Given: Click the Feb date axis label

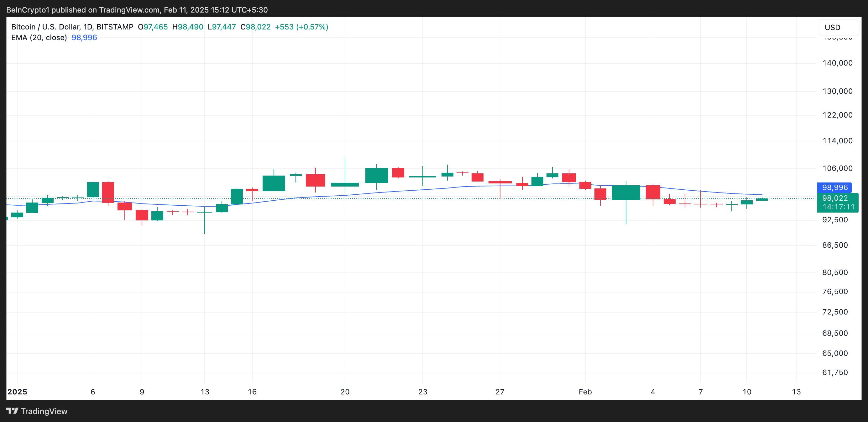Looking at the screenshot, I should [585, 392].
